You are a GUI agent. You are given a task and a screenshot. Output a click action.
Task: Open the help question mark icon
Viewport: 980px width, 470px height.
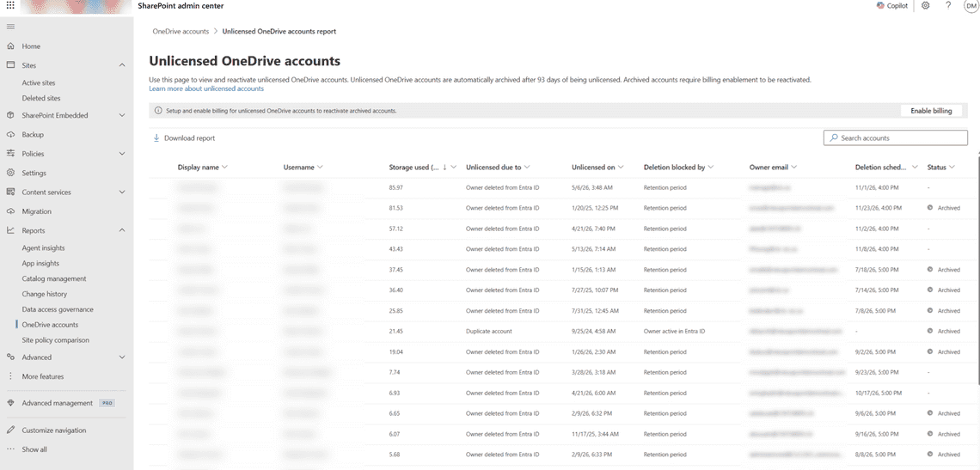(948, 6)
